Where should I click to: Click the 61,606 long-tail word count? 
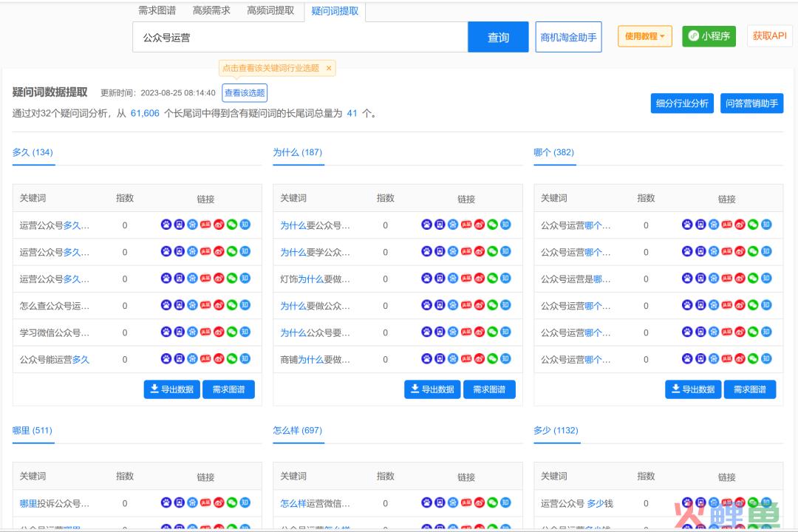(x=145, y=113)
